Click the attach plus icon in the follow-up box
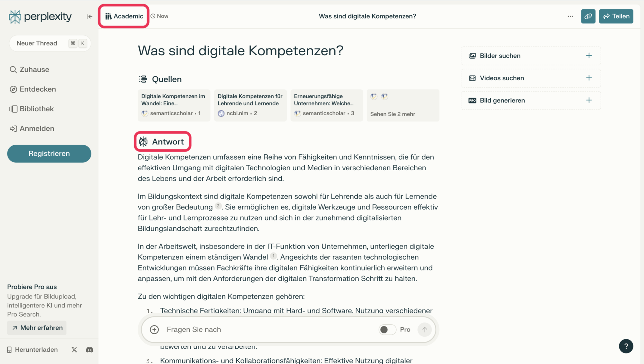644x364 pixels. click(x=154, y=330)
